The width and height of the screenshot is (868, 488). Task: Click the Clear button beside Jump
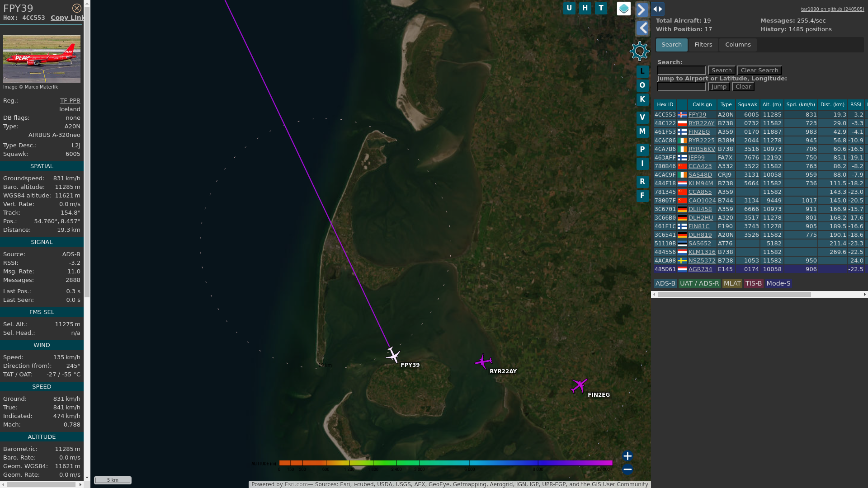click(743, 87)
